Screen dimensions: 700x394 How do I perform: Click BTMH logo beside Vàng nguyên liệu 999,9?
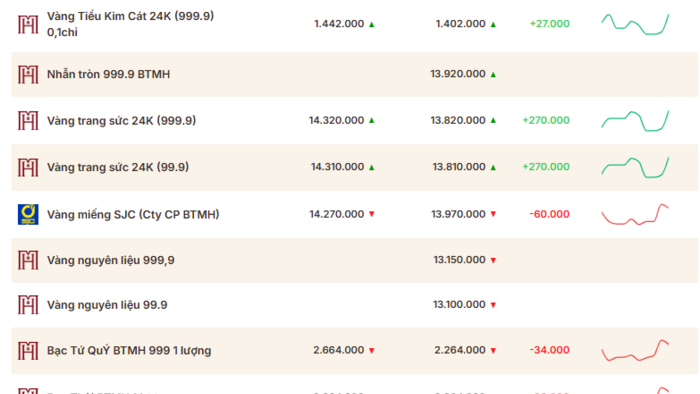tap(28, 260)
